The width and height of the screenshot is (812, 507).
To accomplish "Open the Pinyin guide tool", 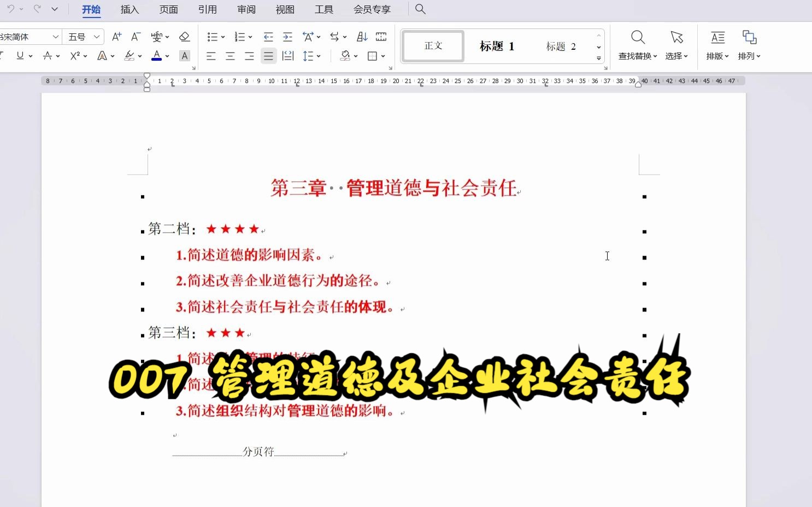I will point(156,36).
